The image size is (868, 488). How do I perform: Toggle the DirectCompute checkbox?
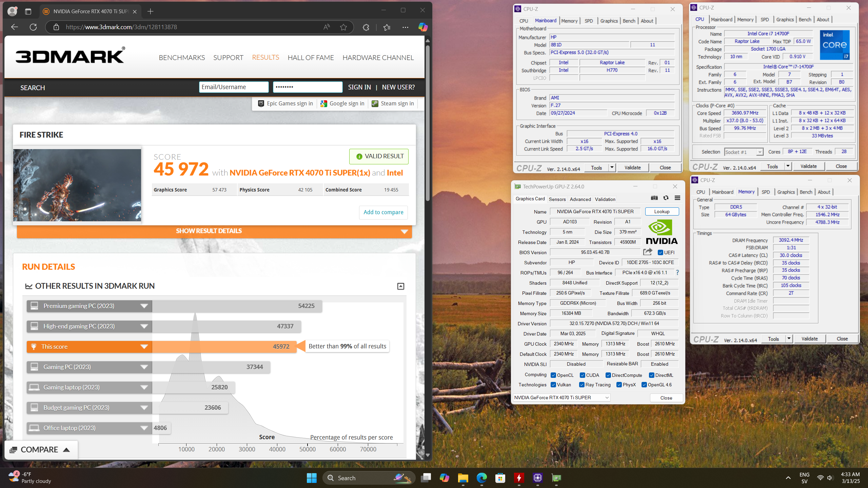click(608, 375)
